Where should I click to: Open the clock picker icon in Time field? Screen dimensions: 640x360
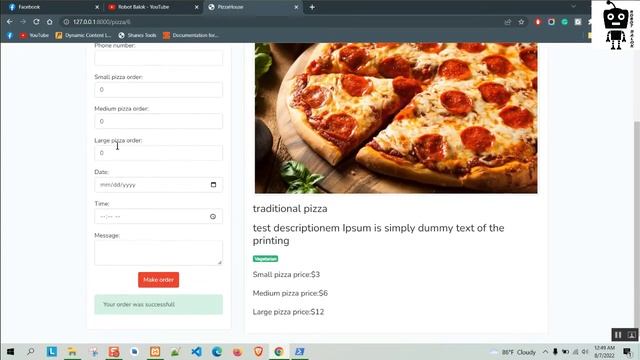(x=213, y=217)
